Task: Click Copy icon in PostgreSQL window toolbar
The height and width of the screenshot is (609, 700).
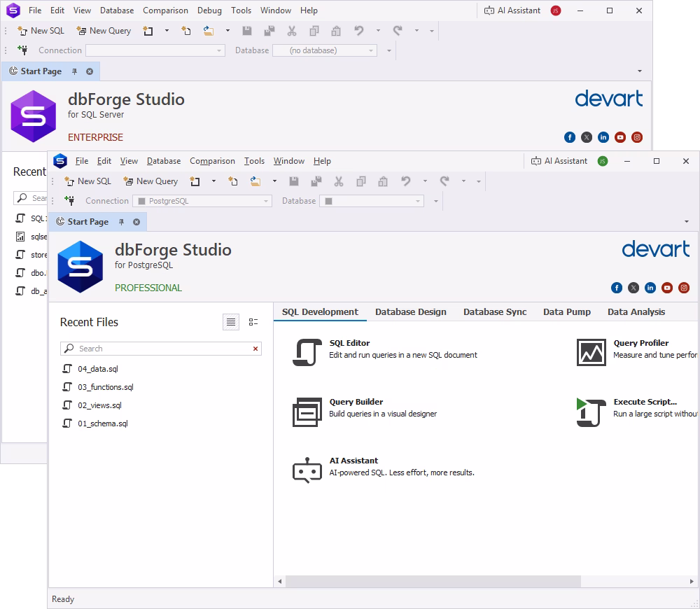Action: coord(361,181)
